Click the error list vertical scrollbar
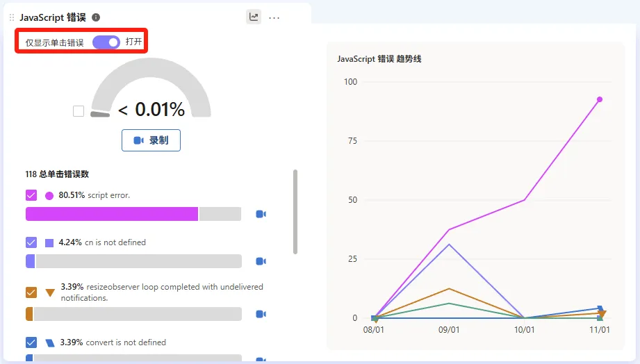The image size is (640, 364). tap(295, 212)
